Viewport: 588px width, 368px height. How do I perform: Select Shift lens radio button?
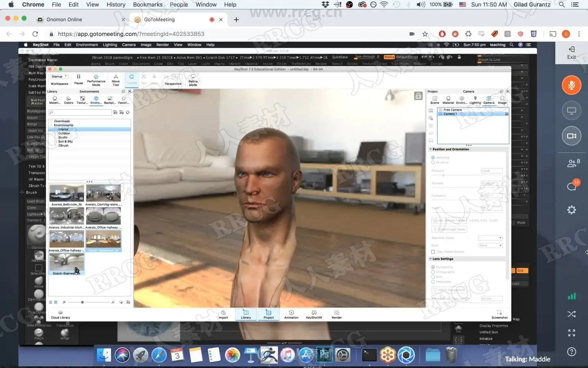click(433, 277)
